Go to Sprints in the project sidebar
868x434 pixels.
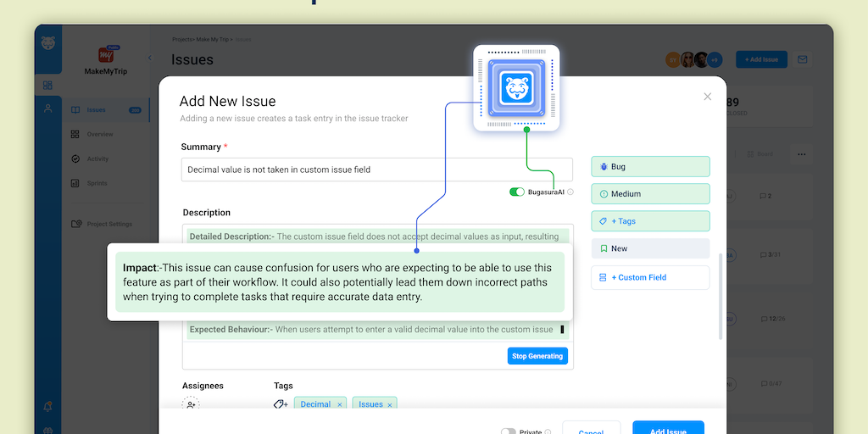(97, 183)
